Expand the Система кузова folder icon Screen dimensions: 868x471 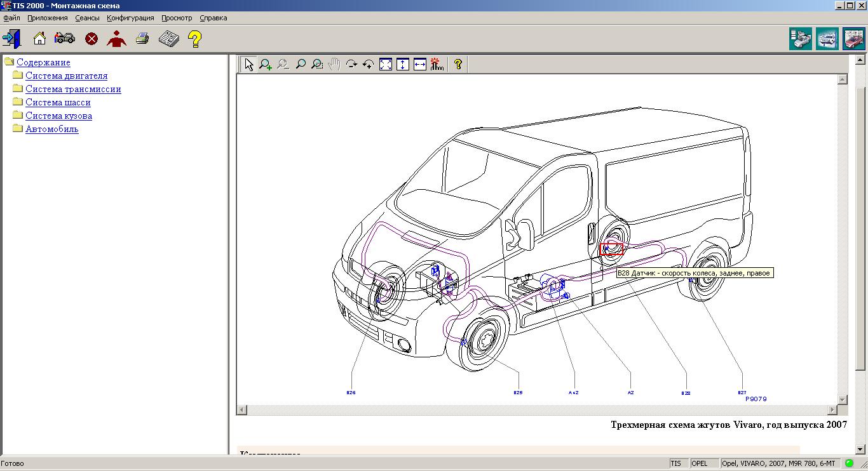tap(18, 115)
